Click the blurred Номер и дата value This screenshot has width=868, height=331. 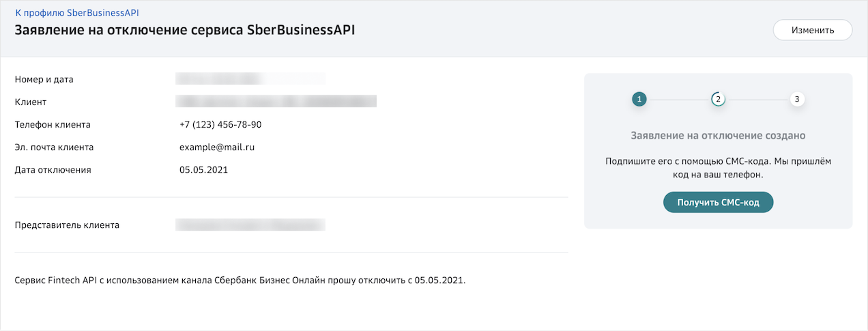coord(250,79)
